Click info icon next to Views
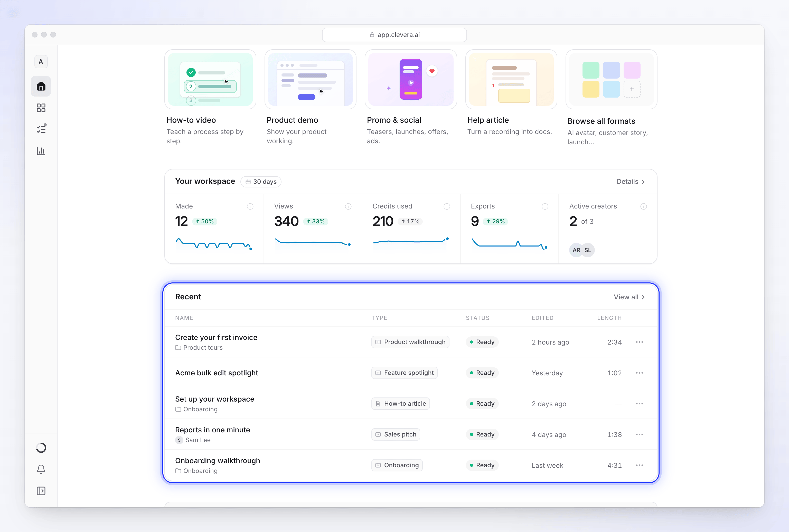Image resolution: width=789 pixels, height=532 pixels. [348, 206]
